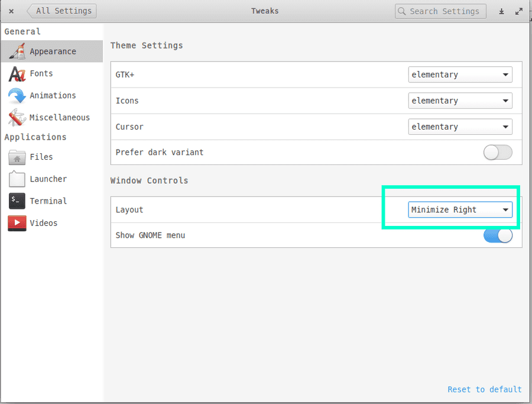
Task: Click the Show GNOME menu label
Action: click(x=150, y=235)
